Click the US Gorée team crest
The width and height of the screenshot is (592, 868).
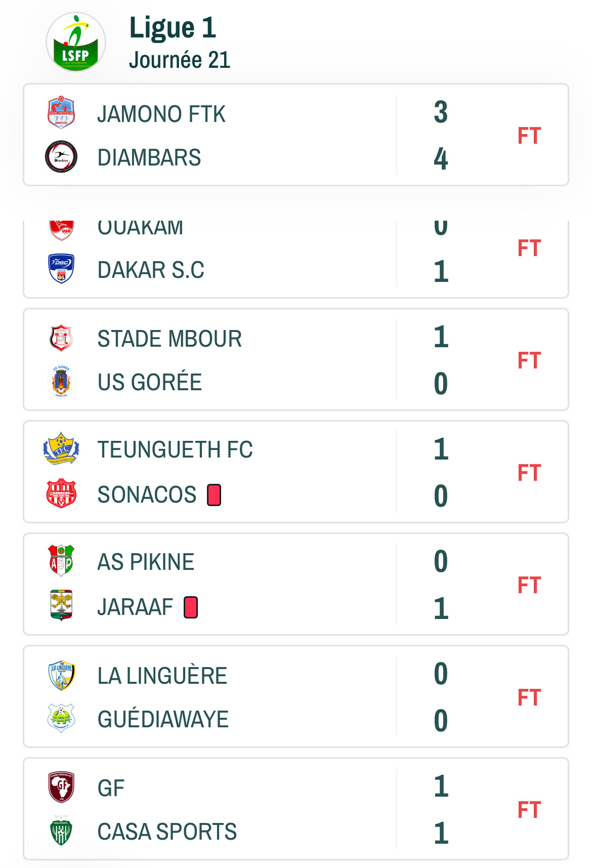click(61, 382)
